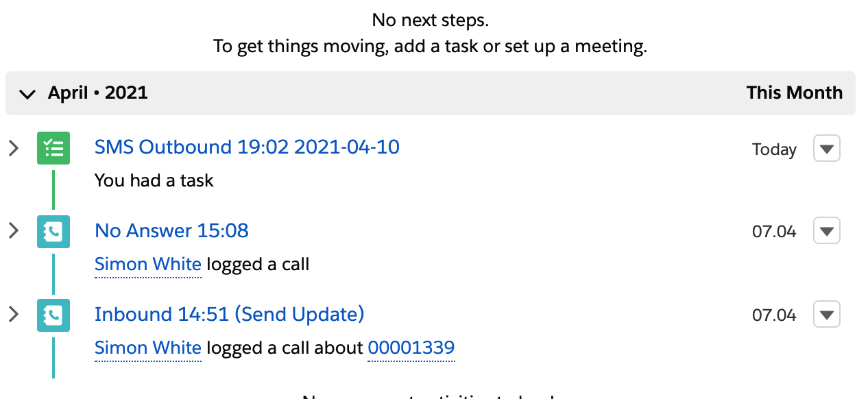Open the actions dropdown for the Inbound 14:51 call

pos(827,315)
